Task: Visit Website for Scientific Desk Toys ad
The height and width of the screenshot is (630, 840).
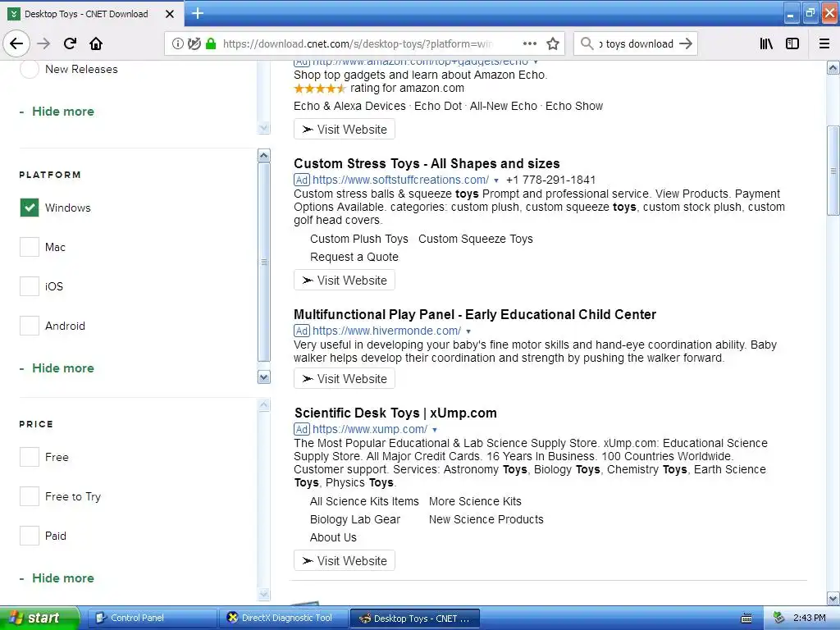Action: [x=345, y=561]
